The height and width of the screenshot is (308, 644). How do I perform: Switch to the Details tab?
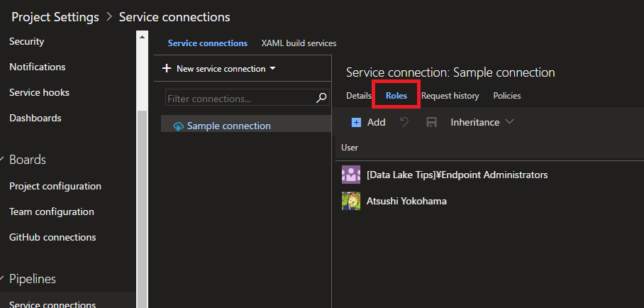point(359,96)
